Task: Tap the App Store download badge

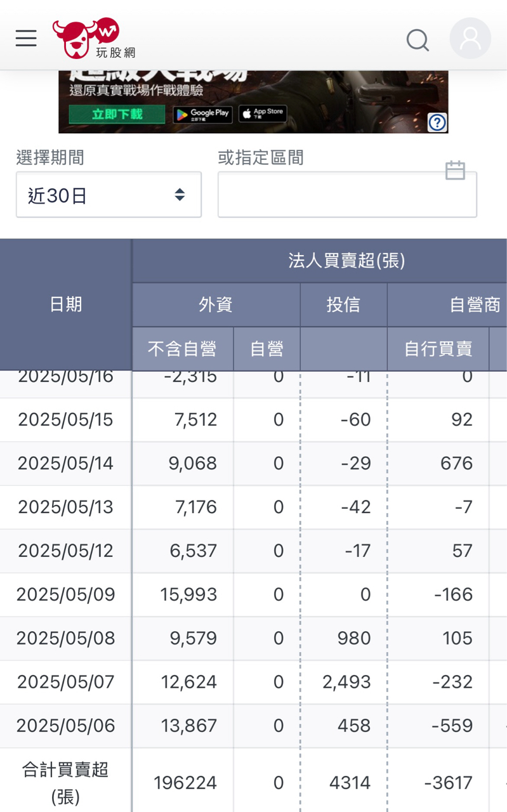Action: pyautogui.click(x=263, y=114)
